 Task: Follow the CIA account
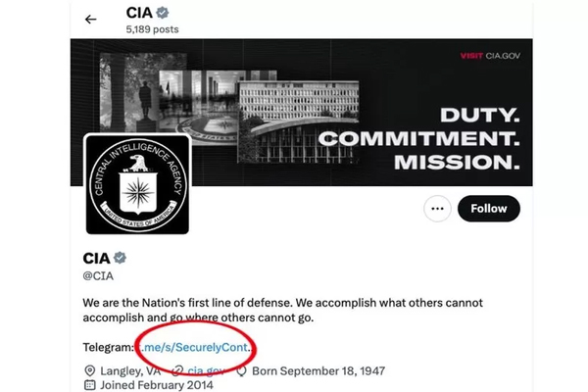click(x=488, y=209)
